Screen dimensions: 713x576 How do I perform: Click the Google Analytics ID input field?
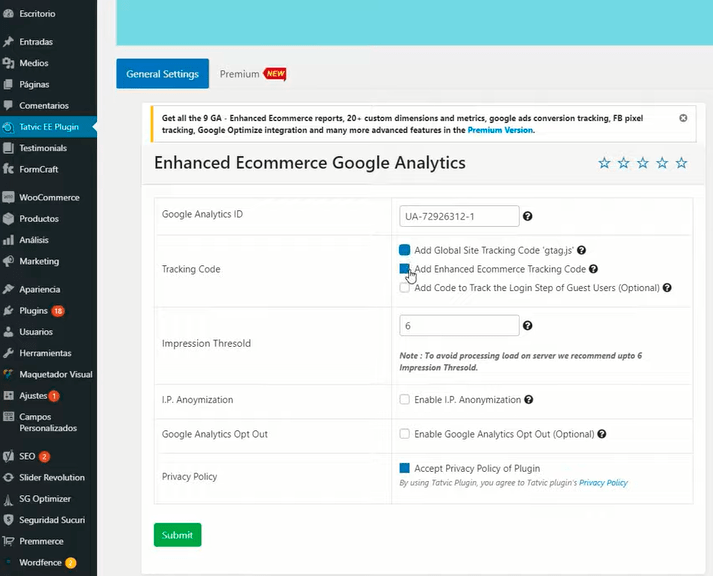pos(459,216)
